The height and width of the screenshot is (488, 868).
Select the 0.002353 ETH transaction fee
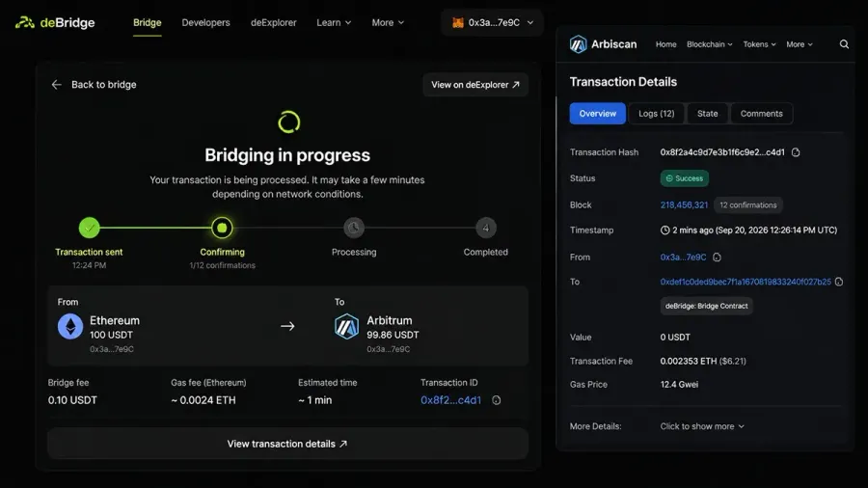(x=703, y=361)
